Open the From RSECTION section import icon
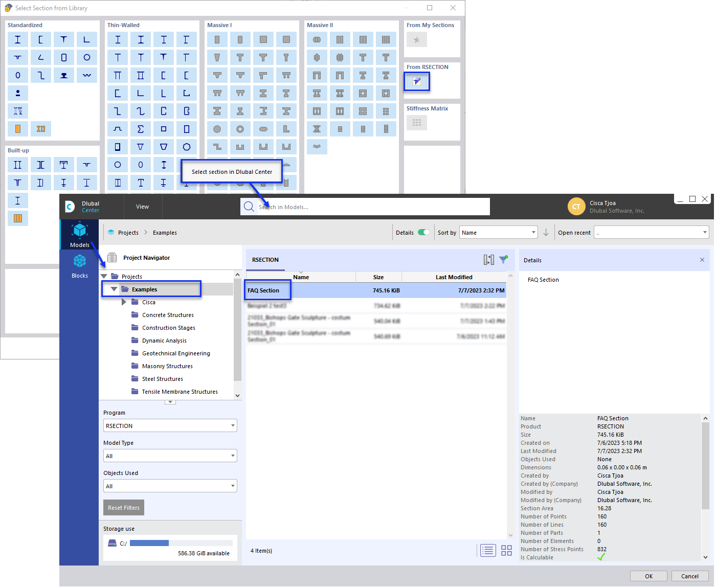Viewport: 716px width, 588px height. tap(417, 81)
